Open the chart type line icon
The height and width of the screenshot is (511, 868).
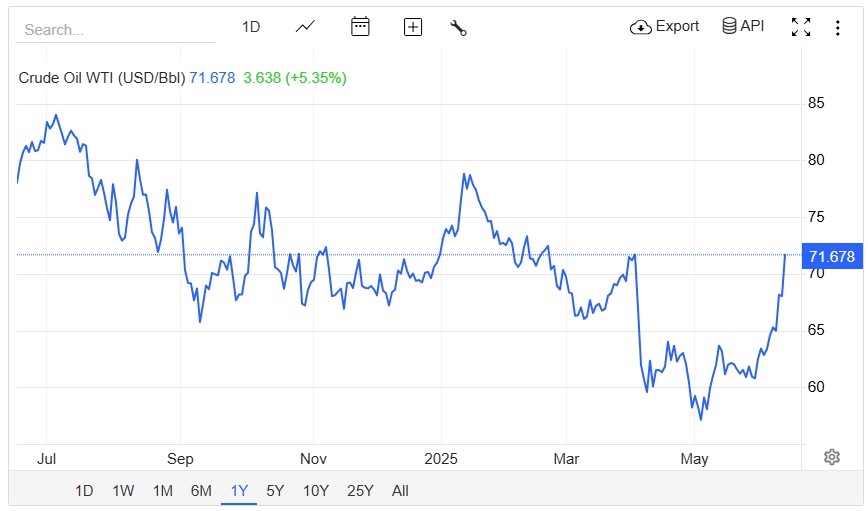coord(306,27)
